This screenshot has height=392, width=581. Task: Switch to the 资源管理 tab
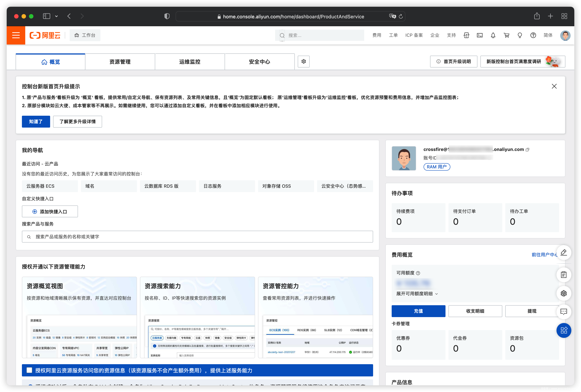(x=120, y=62)
